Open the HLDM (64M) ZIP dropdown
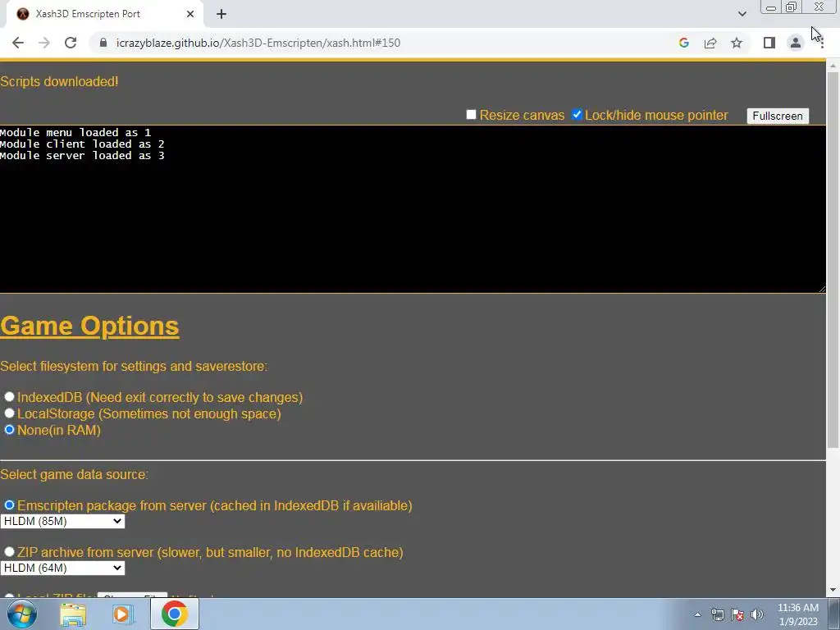Viewport: 840px width, 630px height. coord(62,568)
